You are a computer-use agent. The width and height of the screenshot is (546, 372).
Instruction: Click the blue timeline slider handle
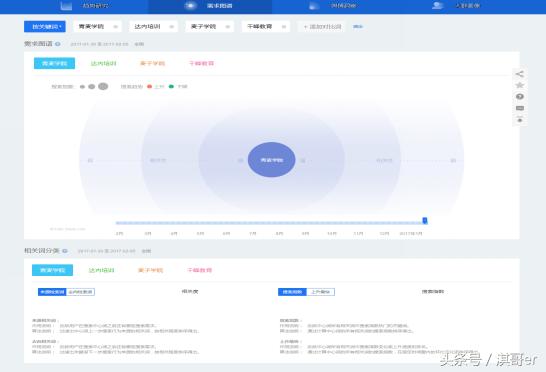425,220
